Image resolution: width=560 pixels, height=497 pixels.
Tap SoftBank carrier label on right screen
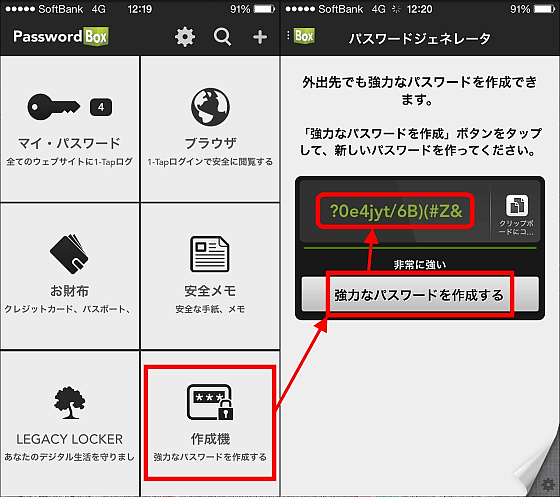[x=340, y=9]
